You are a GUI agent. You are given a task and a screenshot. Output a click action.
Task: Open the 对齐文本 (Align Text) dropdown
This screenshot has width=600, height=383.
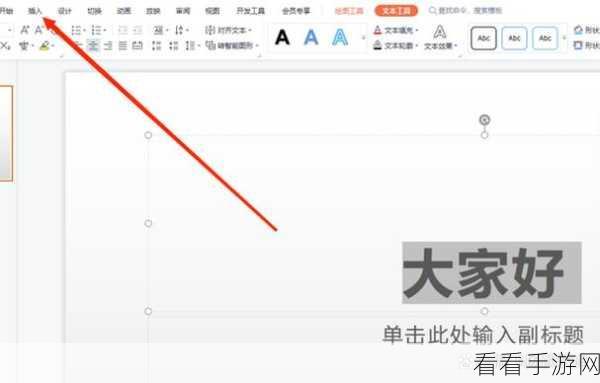(228, 30)
